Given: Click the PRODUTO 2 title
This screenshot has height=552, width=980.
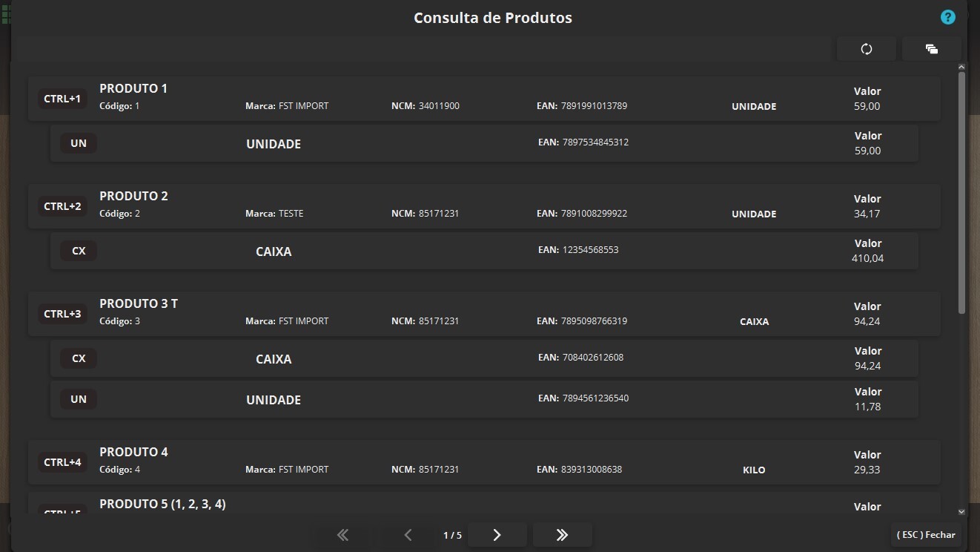Looking at the screenshot, I should tap(133, 196).
